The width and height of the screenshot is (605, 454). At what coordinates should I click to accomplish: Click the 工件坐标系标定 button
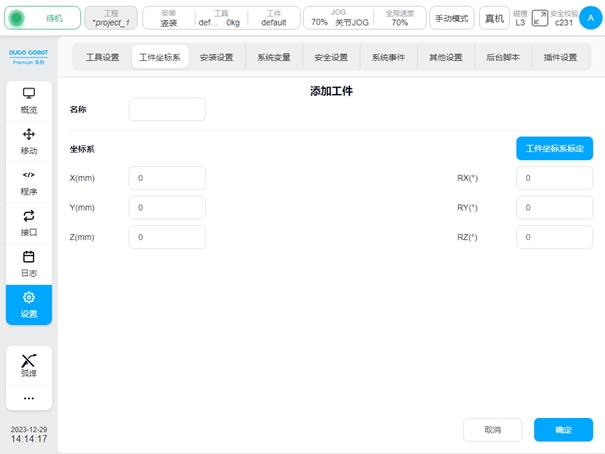coord(554,148)
